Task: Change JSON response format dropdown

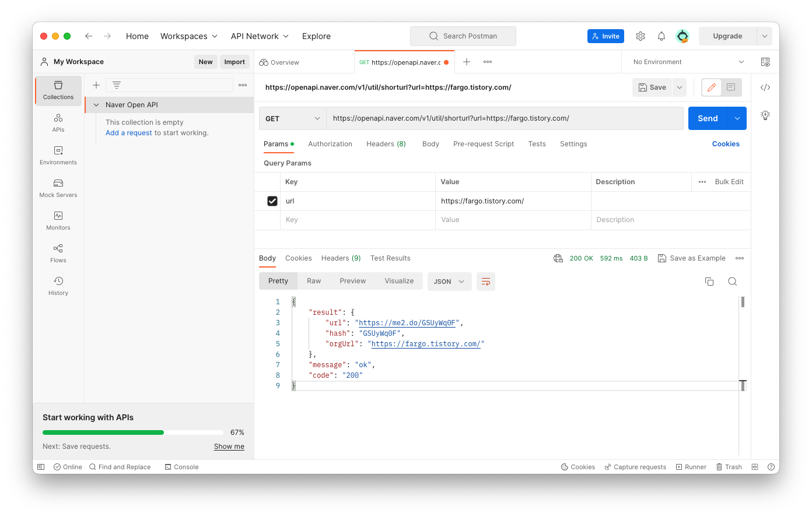Action: tap(449, 282)
